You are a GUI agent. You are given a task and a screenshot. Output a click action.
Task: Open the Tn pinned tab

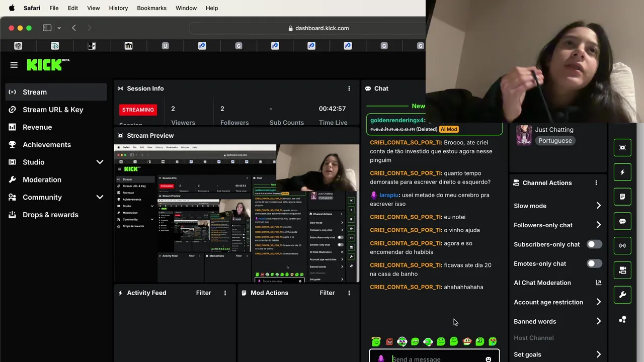[x=128, y=46]
